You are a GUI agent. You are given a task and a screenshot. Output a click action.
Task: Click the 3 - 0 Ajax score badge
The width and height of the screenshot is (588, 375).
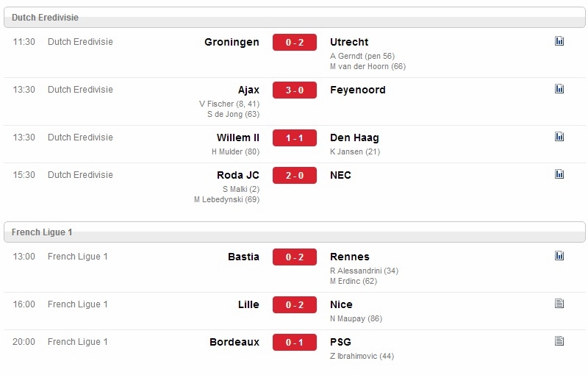coord(295,90)
